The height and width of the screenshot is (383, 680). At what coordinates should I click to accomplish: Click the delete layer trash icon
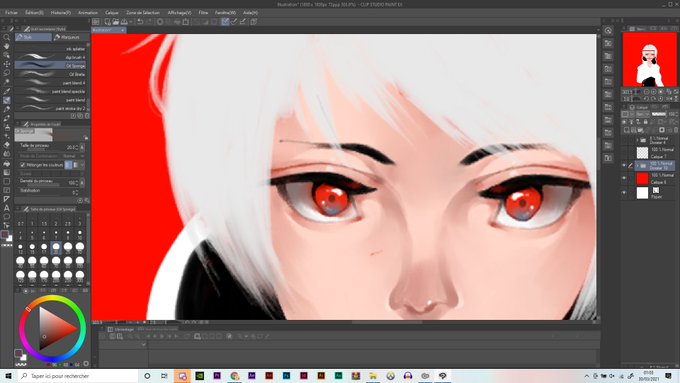click(676, 130)
